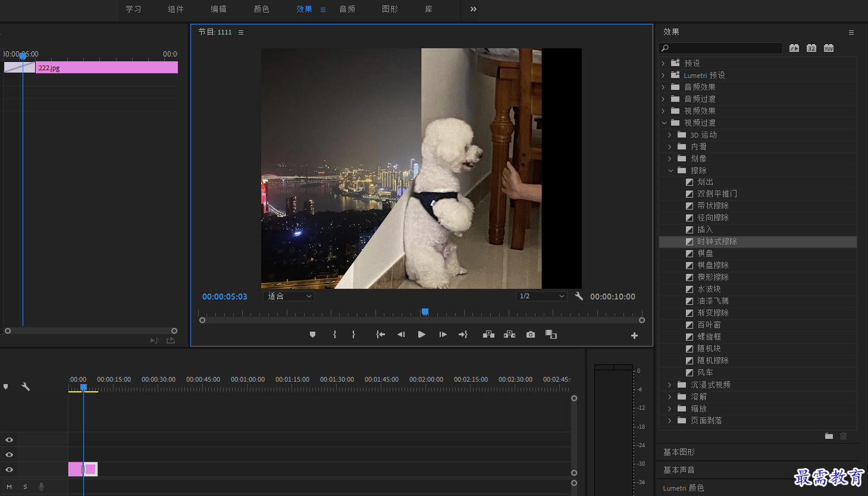Click the Comparison View icon
The height and width of the screenshot is (496, 868).
click(x=551, y=335)
